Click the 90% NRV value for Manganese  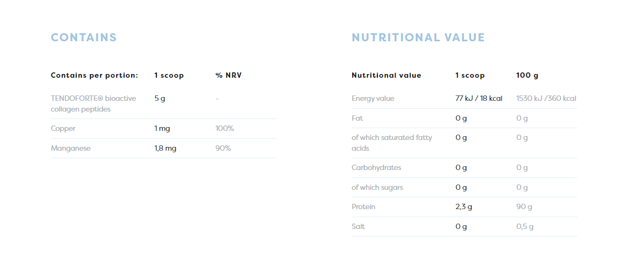click(223, 148)
